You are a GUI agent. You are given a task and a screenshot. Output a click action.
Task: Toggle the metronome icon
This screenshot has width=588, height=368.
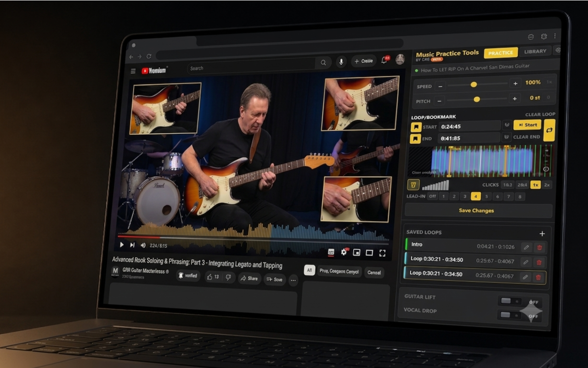coord(413,184)
